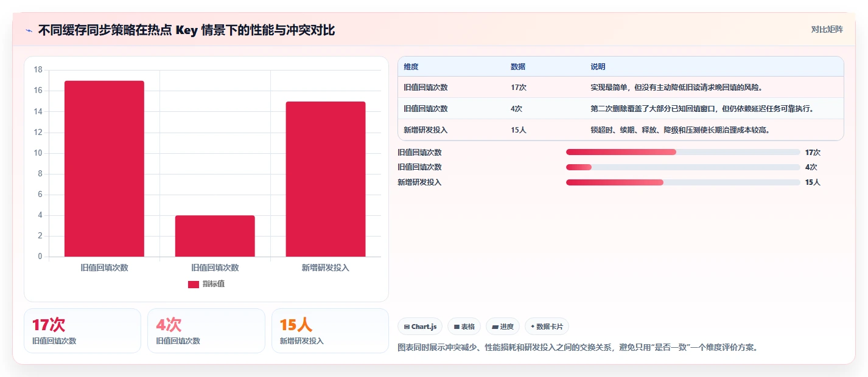Click the y-axis value 18
The image size is (868, 377).
tap(38, 70)
